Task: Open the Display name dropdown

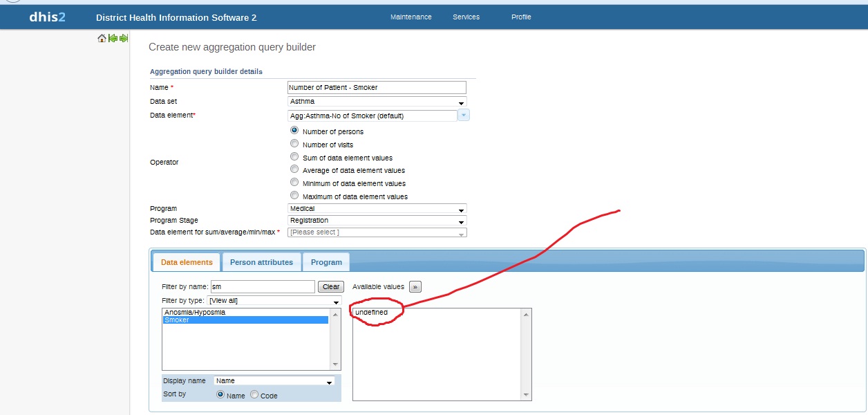Action: coord(274,380)
